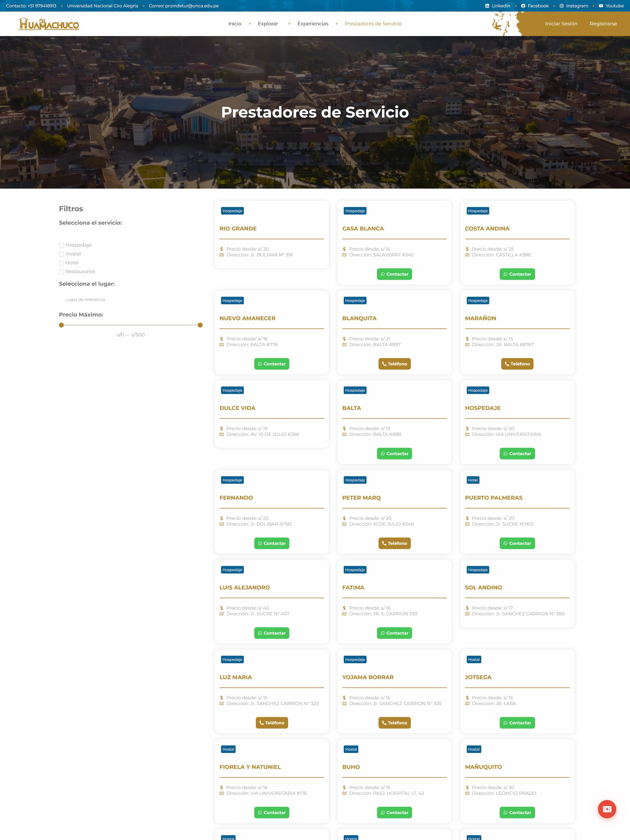Click the map icon on LUZ MARIA card

tap(222, 704)
